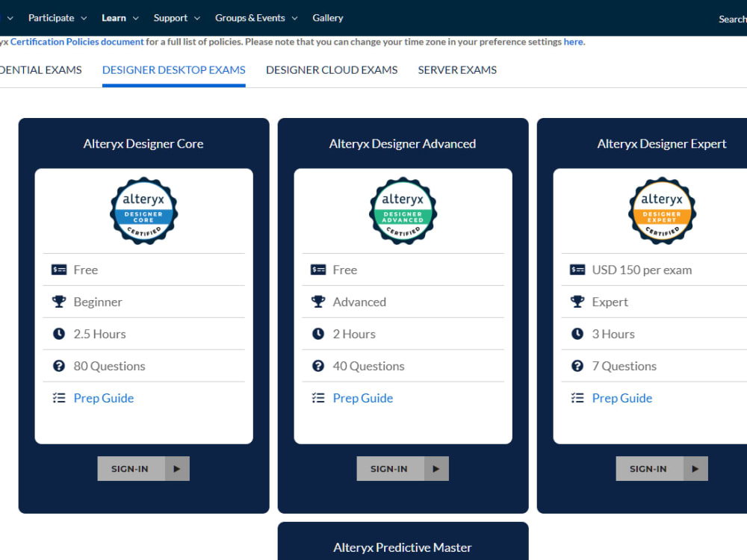
Task: Click price icon beside USD 150 per exam
Action: click(x=577, y=270)
